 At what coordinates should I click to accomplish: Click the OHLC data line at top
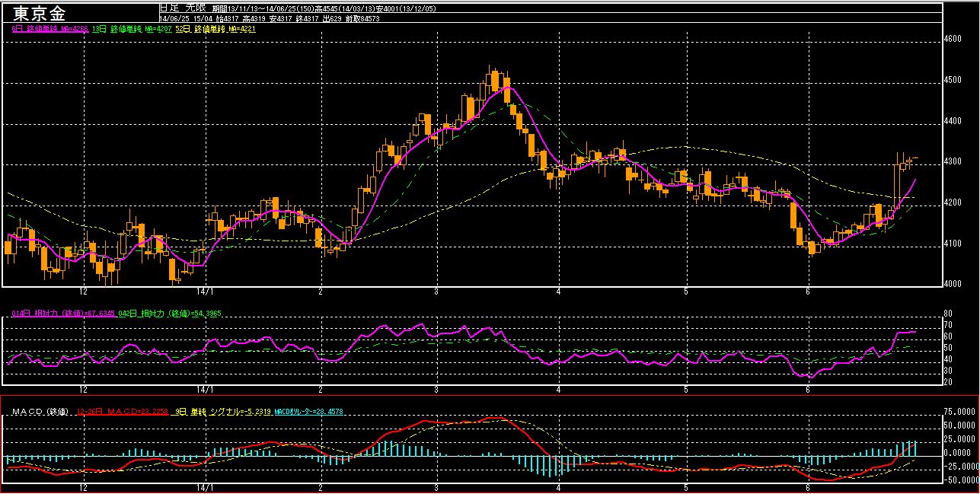[x=270, y=18]
